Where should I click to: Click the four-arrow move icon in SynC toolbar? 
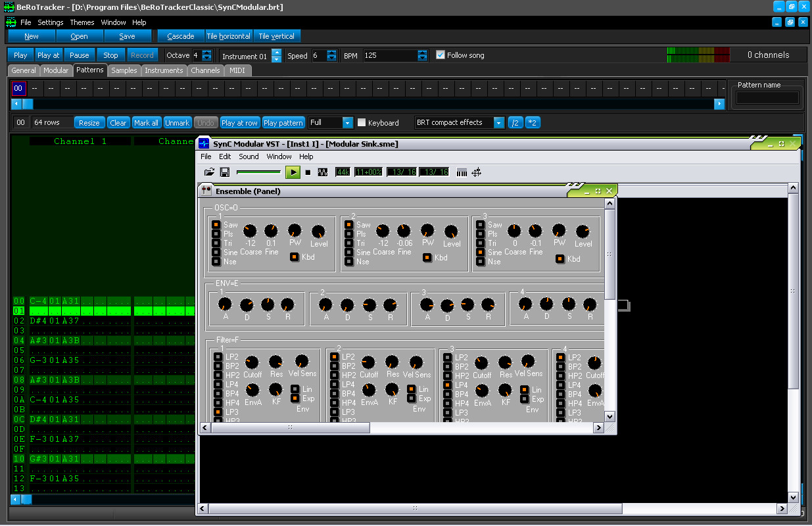(x=477, y=172)
